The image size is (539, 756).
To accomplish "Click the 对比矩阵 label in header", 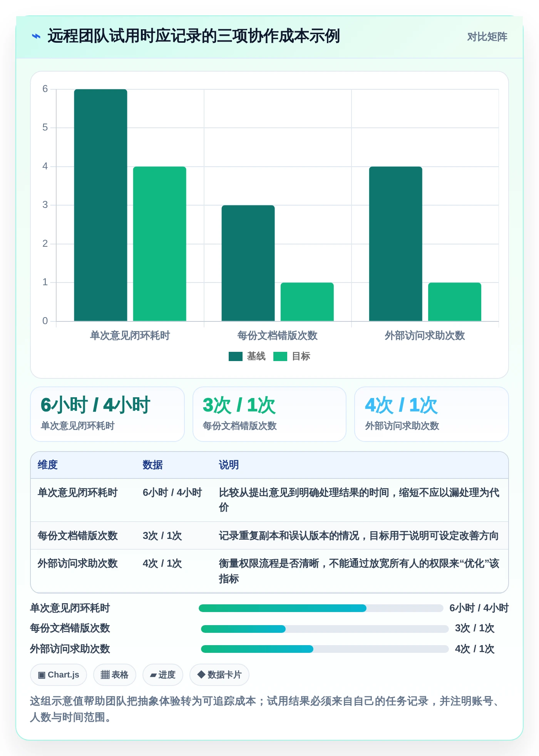I will pos(487,37).
